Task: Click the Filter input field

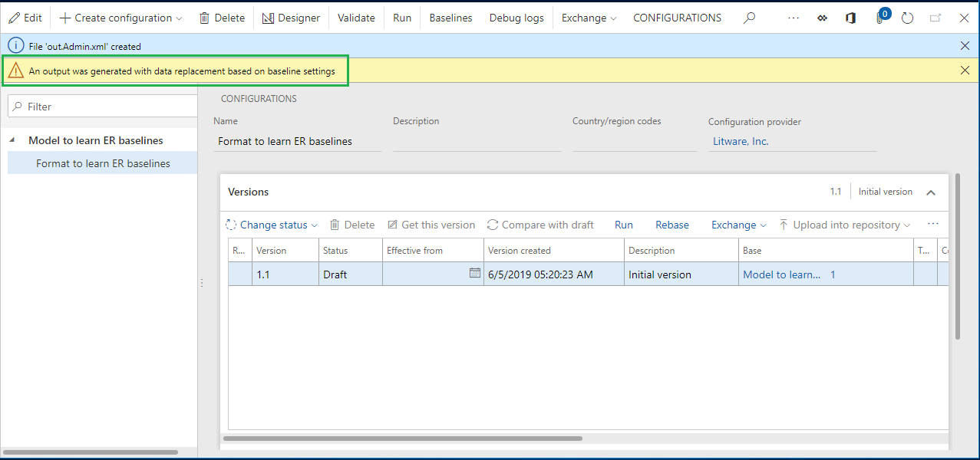Action: (103, 107)
